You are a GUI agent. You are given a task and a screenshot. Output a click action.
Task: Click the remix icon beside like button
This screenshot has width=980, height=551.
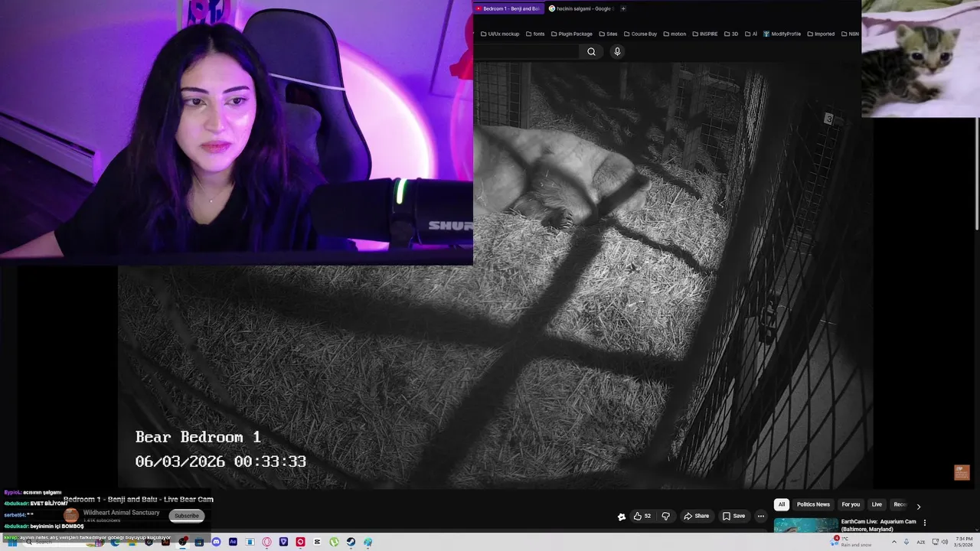[x=622, y=517]
